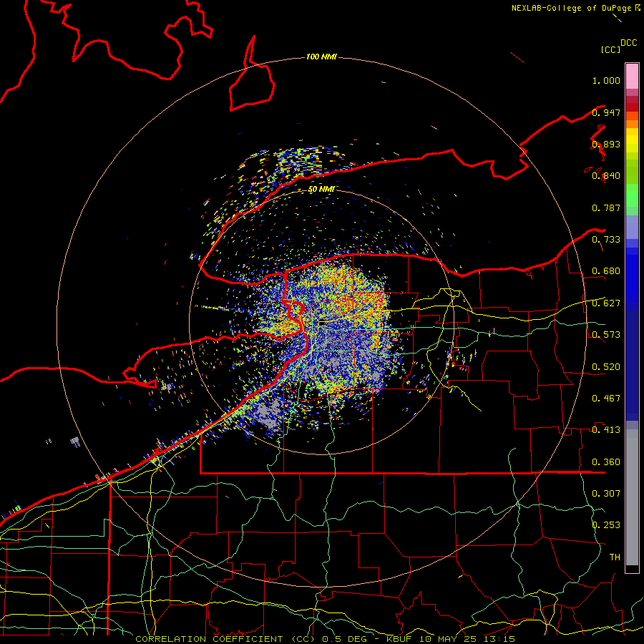This screenshot has height=644, width=644.
Task: Select the 0.627 scale value
Action: [x=606, y=303]
